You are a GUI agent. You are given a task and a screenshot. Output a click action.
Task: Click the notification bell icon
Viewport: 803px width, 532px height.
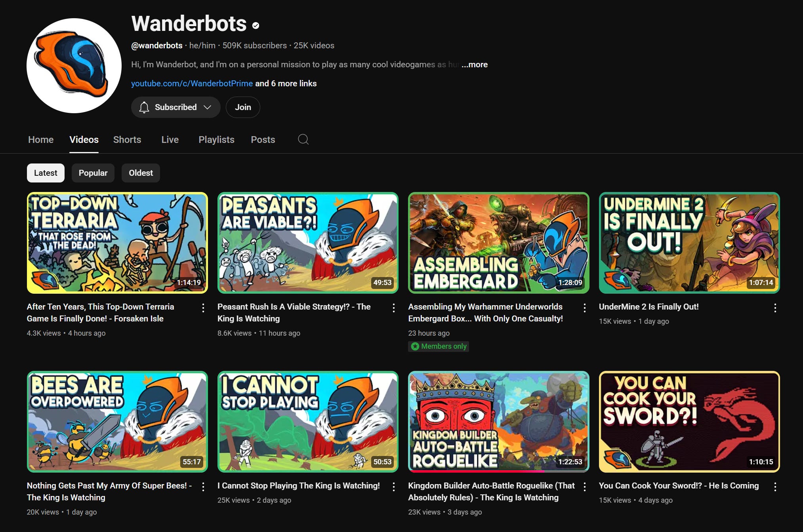click(144, 107)
